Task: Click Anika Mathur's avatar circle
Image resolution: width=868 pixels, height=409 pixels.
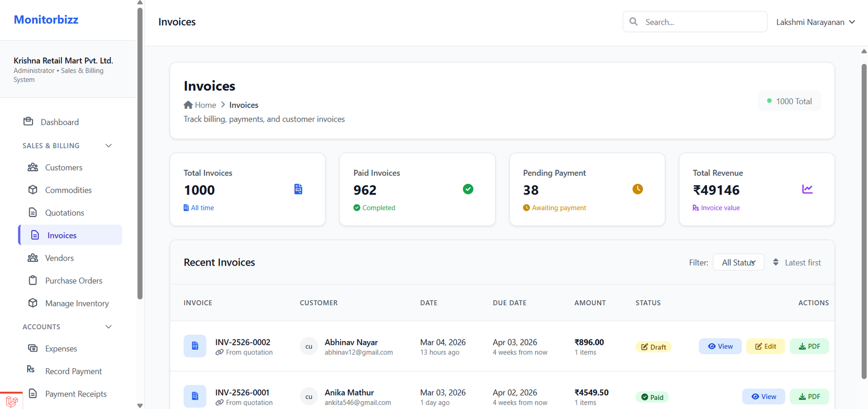Action: [x=309, y=397]
